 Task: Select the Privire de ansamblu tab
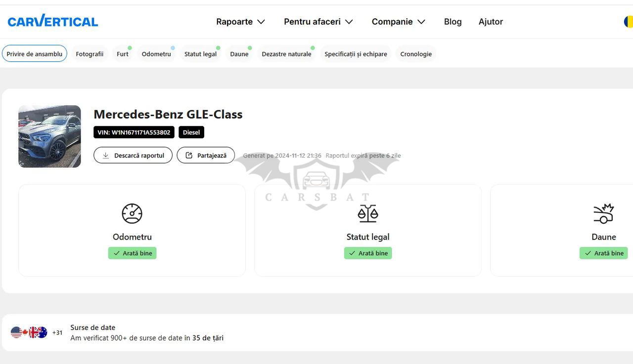pyautogui.click(x=35, y=54)
